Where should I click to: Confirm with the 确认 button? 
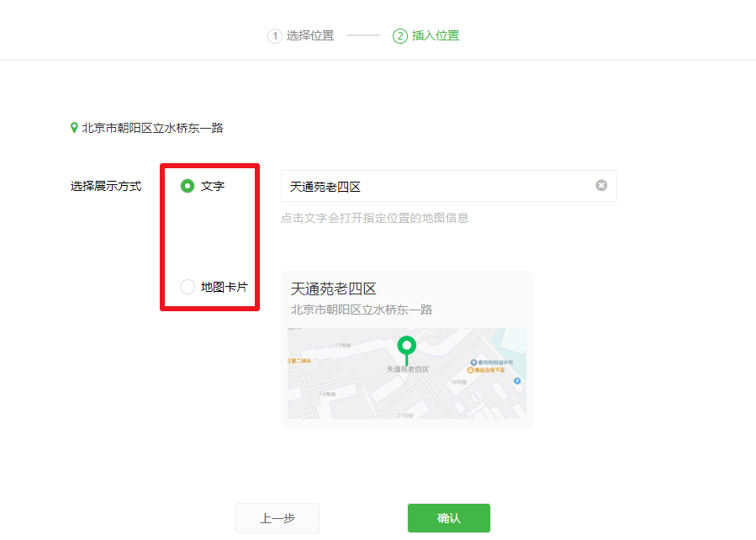(x=448, y=517)
